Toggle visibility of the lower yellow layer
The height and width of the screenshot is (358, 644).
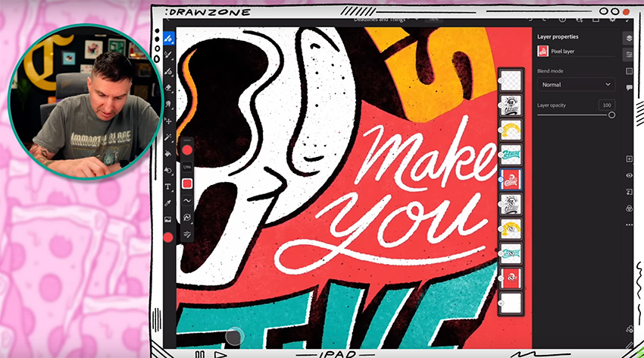pyautogui.click(x=501, y=229)
